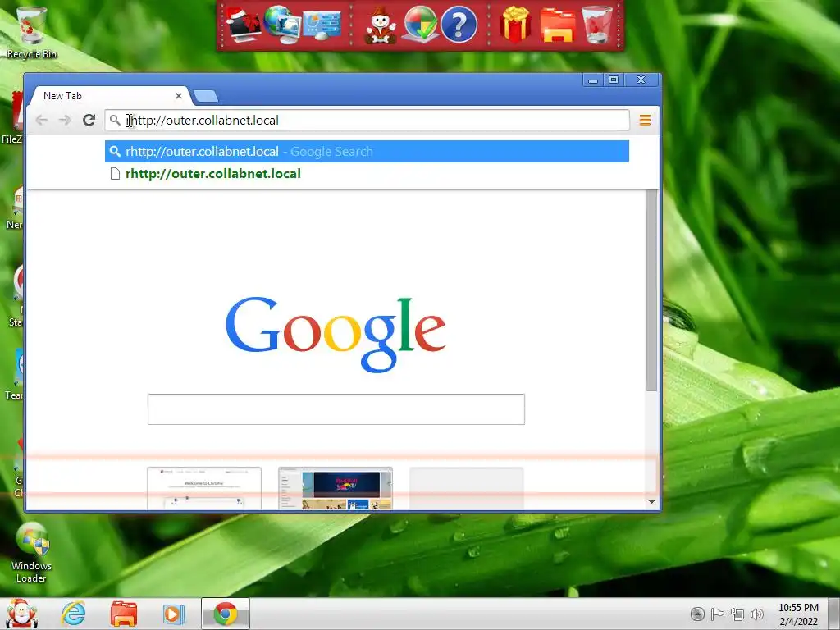Click inside the address bar URL text
The height and width of the screenshot is (630, 840).
203,120
